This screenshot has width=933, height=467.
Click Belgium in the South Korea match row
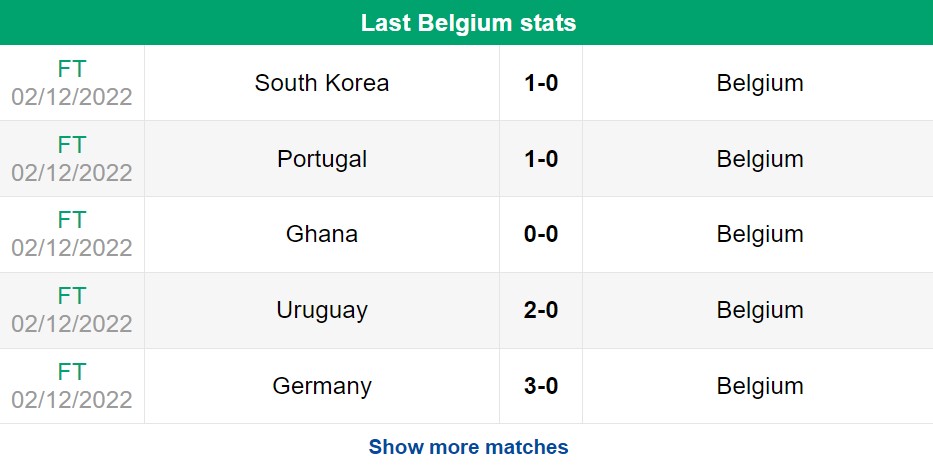760,83
